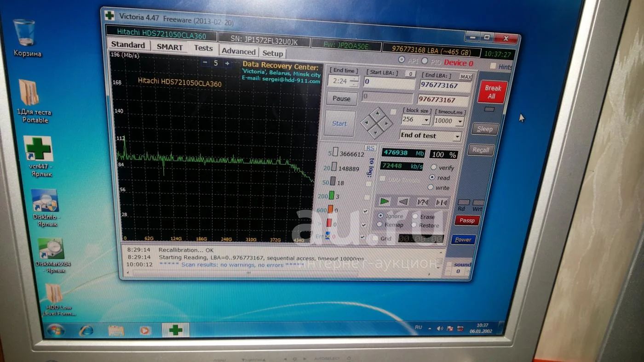Toggle the Grid checkbox
This screenshot has height=362, width=644.
[375, 238]
